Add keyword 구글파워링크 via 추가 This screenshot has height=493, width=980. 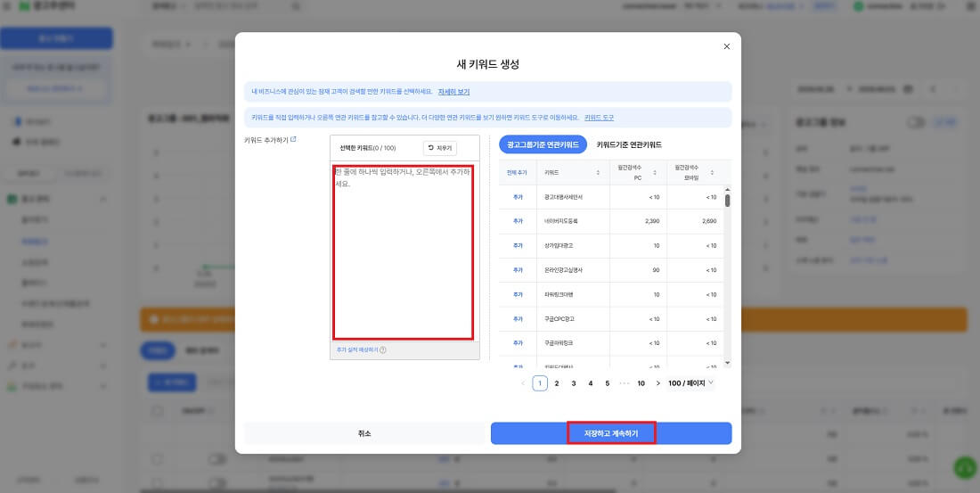point(518,343)
